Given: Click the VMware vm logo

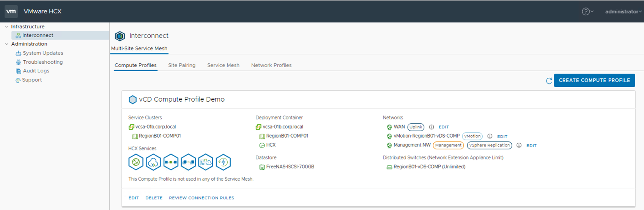Looking at the screenshot, I should tap(11, 11).
